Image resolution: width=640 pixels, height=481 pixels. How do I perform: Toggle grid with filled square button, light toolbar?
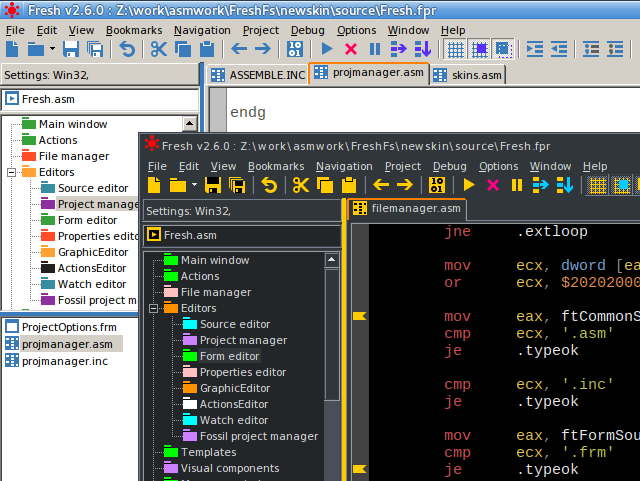pyautogui.click(x=480, y=50)
